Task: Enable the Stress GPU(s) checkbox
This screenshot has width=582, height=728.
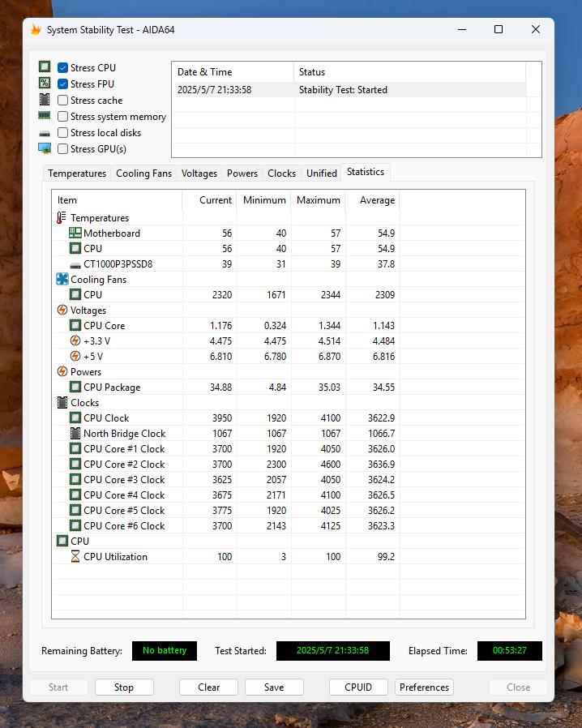Action: click(x=62, y=149)
